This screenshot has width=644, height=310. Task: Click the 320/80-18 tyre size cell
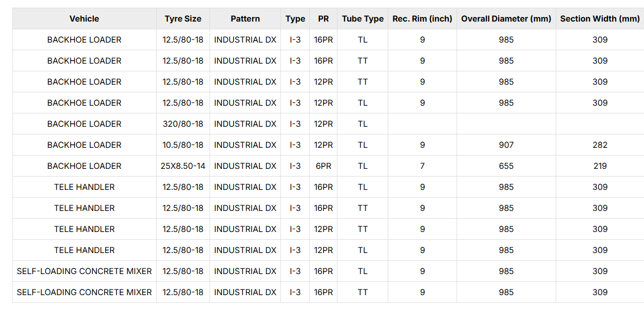click(183, 124)
